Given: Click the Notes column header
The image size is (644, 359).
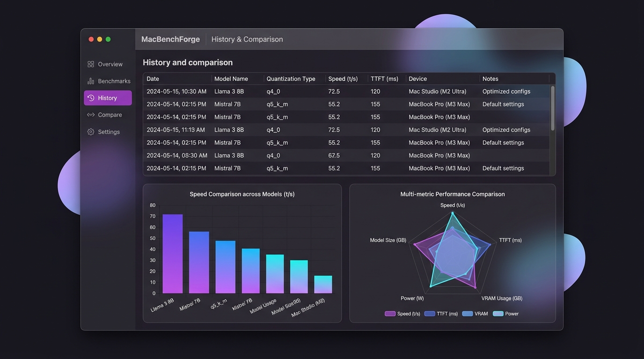Looking at the screenshot, I should [490, 79].
